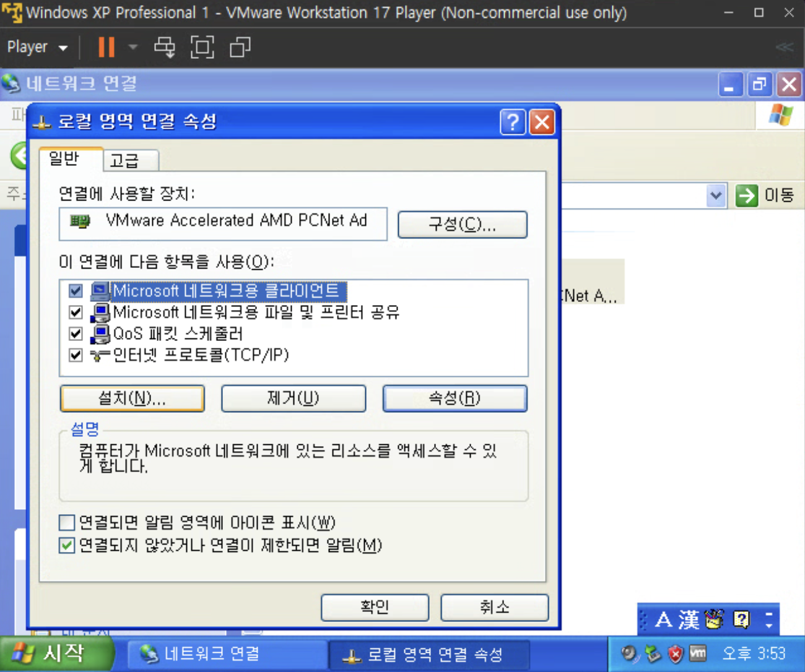Click the language bar help icon
This screenshot has width=805, height=672.
pos(741,619)
